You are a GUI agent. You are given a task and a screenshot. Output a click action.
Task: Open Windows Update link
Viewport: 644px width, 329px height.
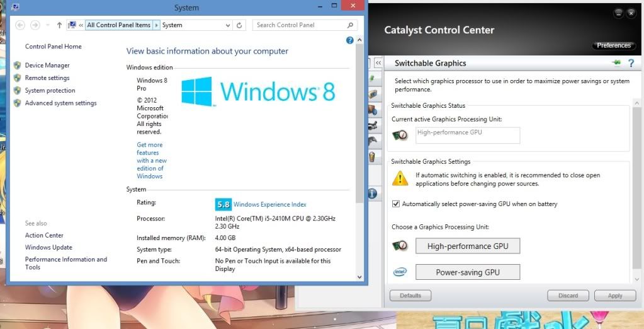pos(48,247)
